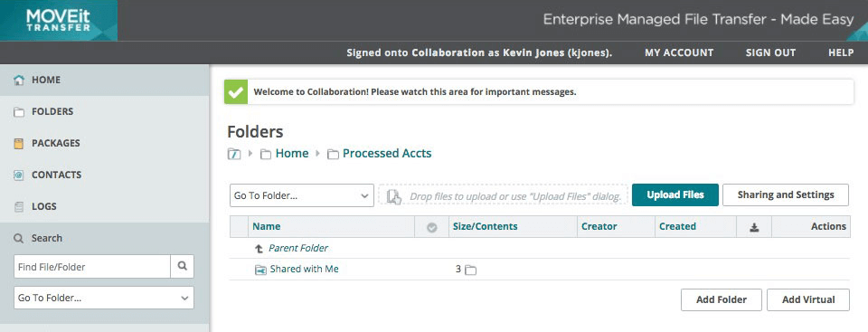Click the download column header icon

(754, 227)
